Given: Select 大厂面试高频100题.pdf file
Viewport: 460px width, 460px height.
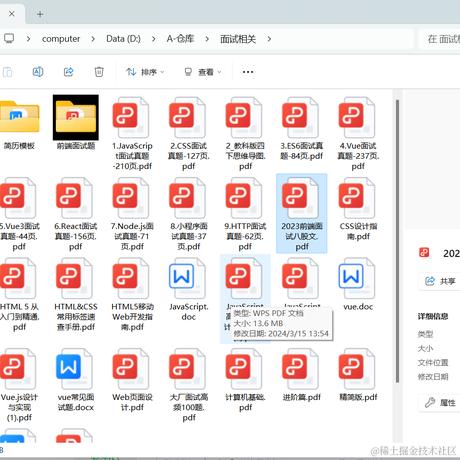Looking at the screenshot, I should (x=189, y=385).
